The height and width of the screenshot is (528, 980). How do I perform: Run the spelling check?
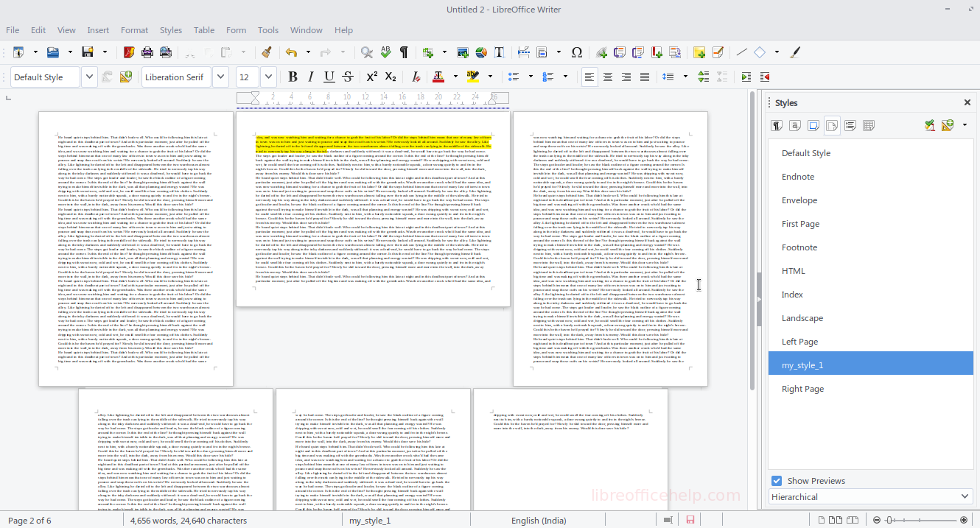pos(385,52)
